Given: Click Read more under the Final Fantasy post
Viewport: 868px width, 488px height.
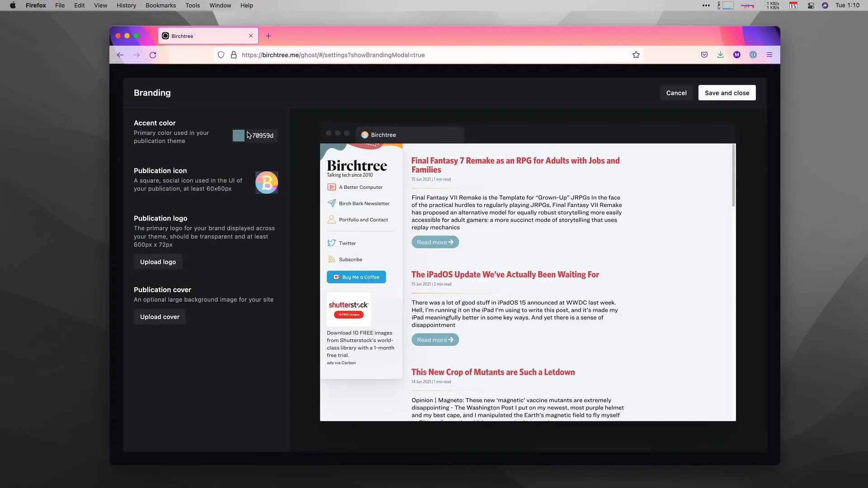Looking at the screenshot, I should point(435,242).
